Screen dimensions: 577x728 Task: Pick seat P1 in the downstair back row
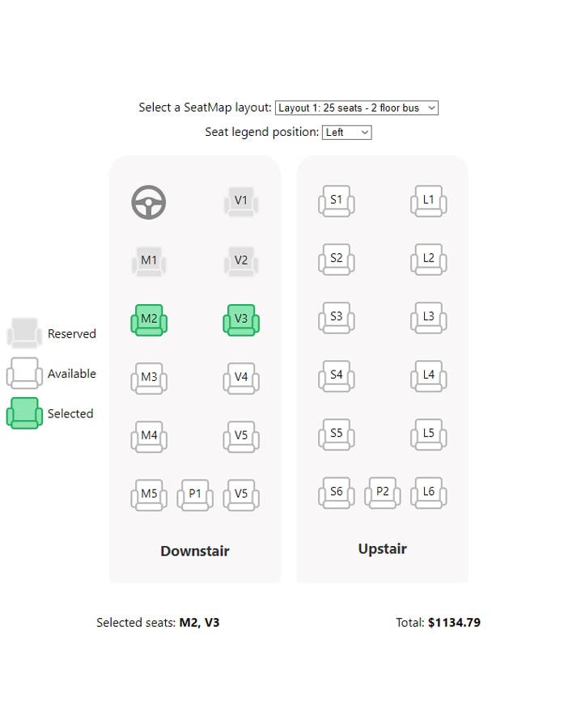coord(195,495)
